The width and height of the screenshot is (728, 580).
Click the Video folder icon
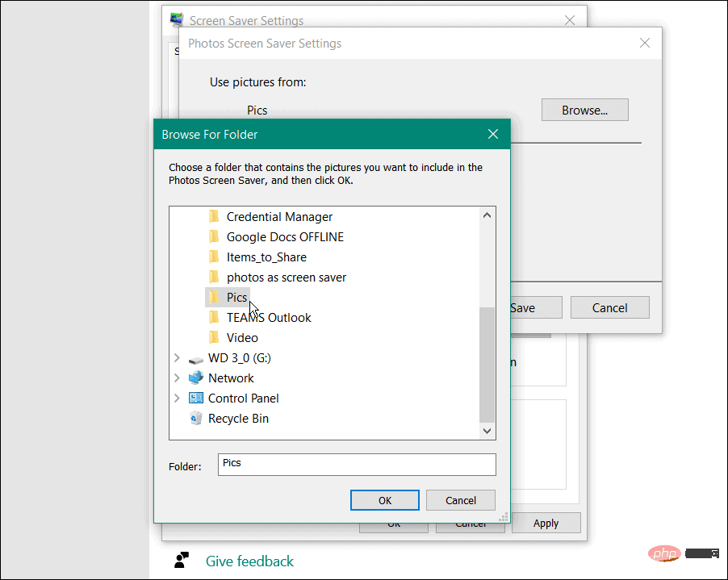click(214, 337)
